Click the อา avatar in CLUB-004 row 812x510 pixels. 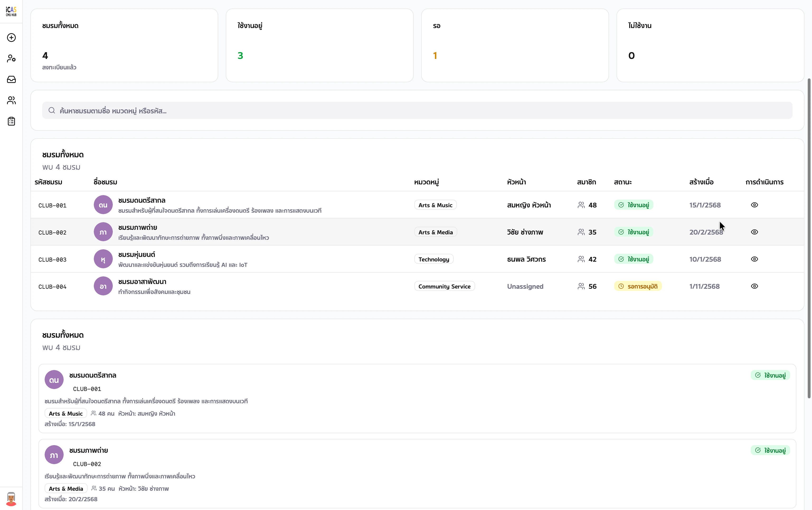[x=103, y=286]
